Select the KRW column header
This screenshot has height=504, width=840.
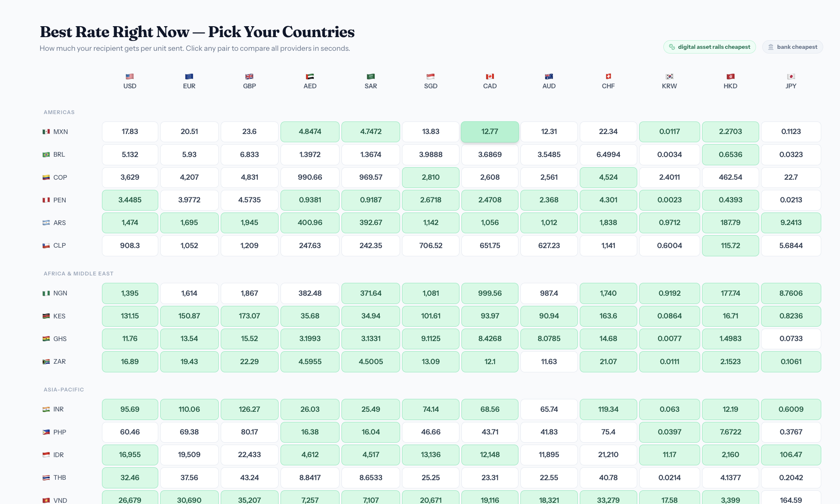(x=669, y=82)
